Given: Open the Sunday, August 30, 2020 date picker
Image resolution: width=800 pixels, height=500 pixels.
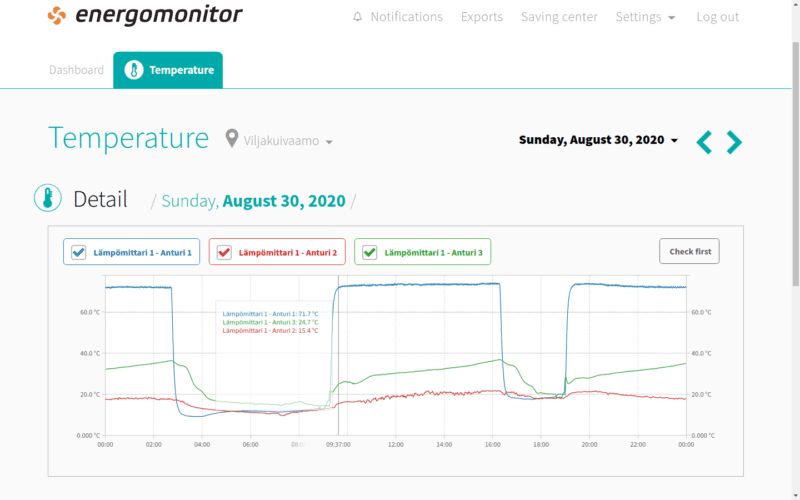Looking at the screenshot, I should point(598,140).
